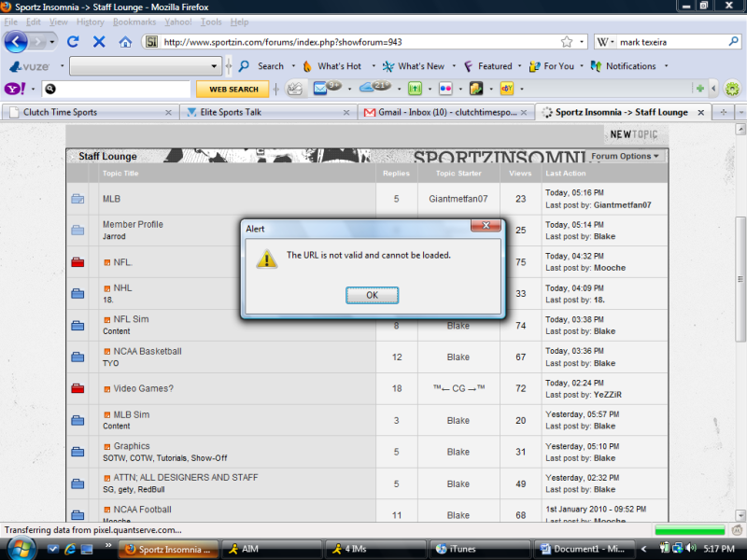Click the orange new-post icon beside Graphics
The height and width of the screenshot is (560, 747).
pyautogui.click(x=107, y=447)
